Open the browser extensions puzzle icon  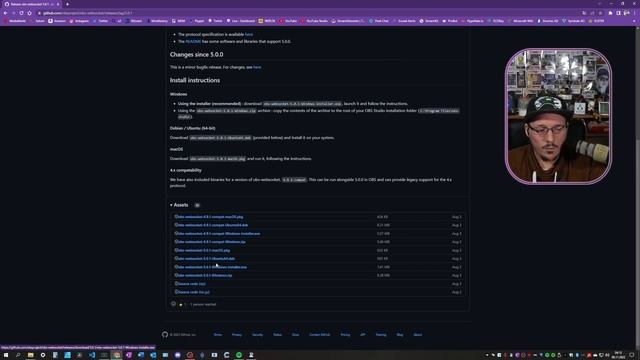point(610,13)
